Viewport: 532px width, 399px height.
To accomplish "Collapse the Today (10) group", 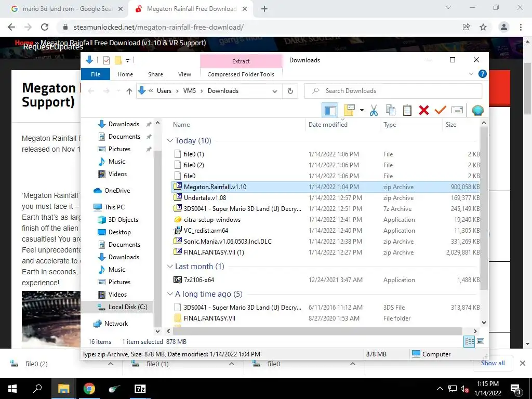I will pyautogui.click(x=170, y=141).
